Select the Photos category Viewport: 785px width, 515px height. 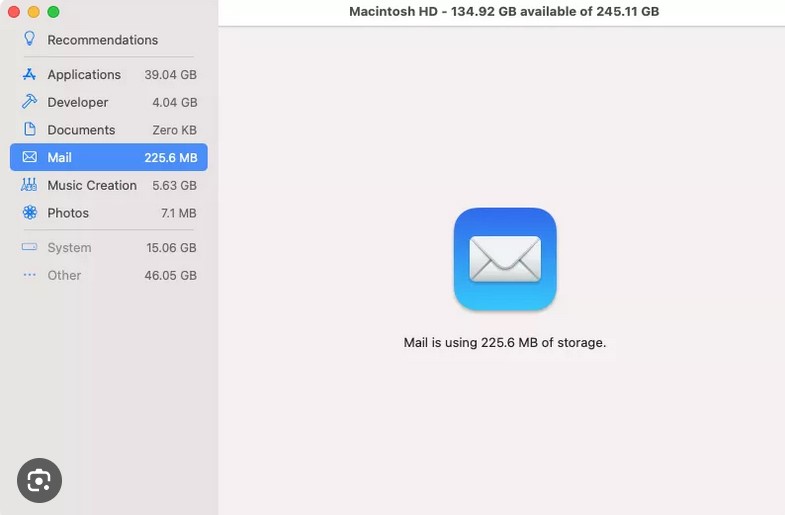(x=109, y=213)
